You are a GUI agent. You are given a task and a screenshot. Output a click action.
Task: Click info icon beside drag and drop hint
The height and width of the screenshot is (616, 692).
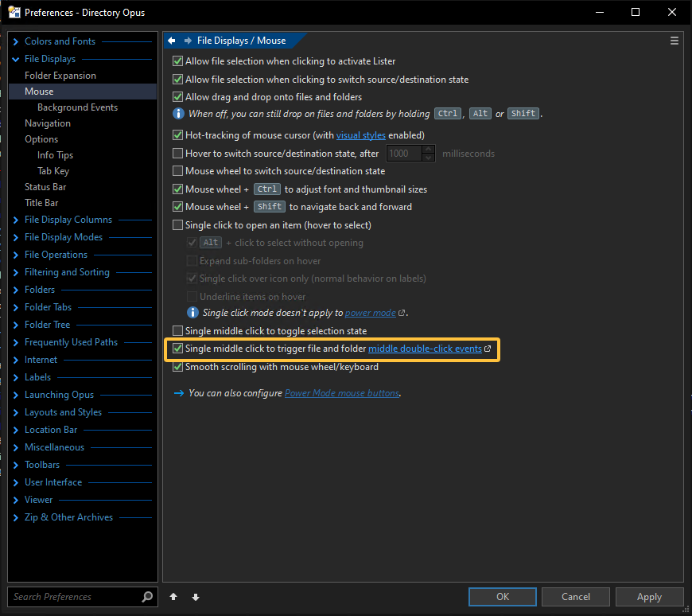pos(178,114)
